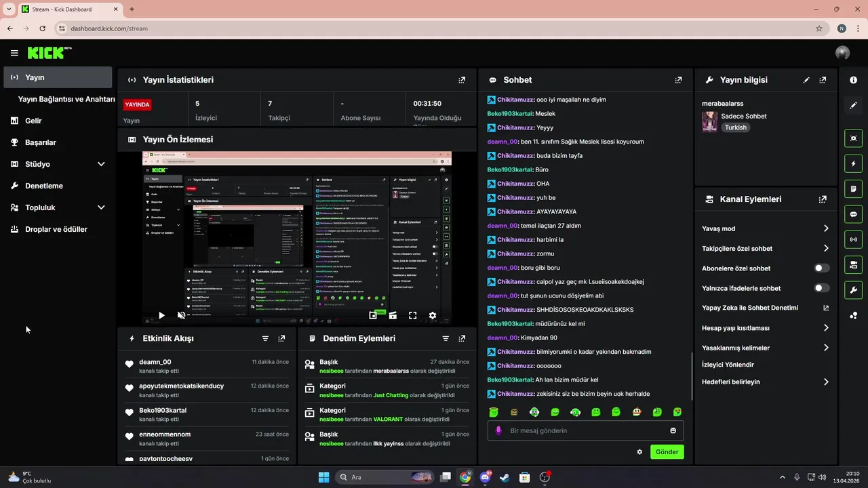Viewport: 868px width, 488px height.
Task: Open the Windows Start button
Action: tap(323, 477)
